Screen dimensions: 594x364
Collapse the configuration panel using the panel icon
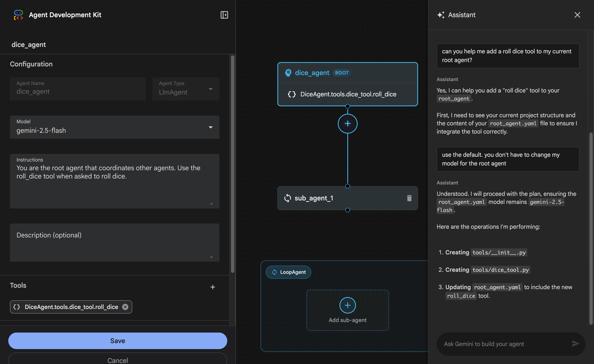click(x=224, y=15)
